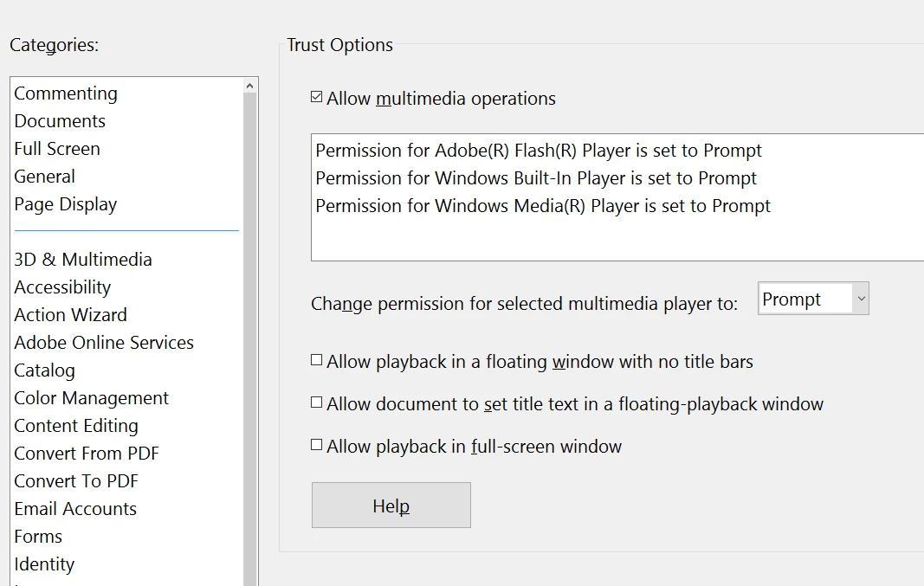
Task: Select Adobe Online Services category
Action: click(104, 343)
